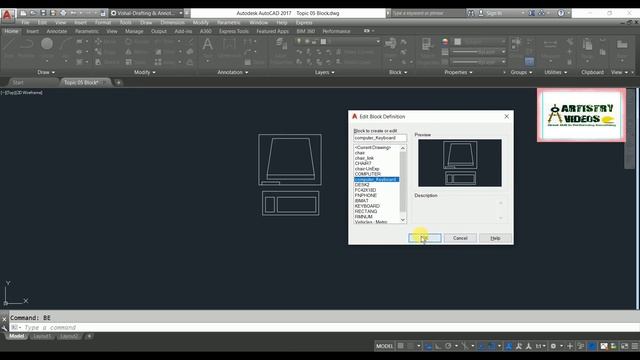Select KEYBOARD in the block list
Viewport: 640px width, 360px height.
[x=367, y=206]
